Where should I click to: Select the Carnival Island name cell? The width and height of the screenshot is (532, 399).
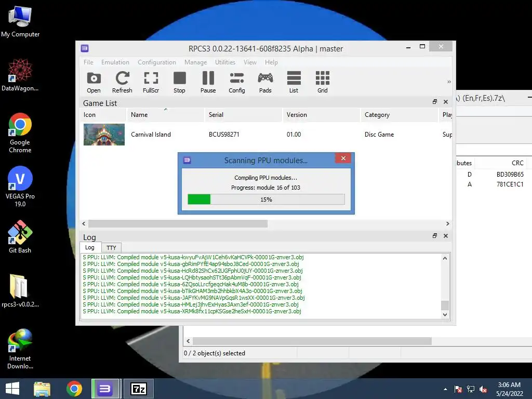pyautogui.click(x=151, y=135)
